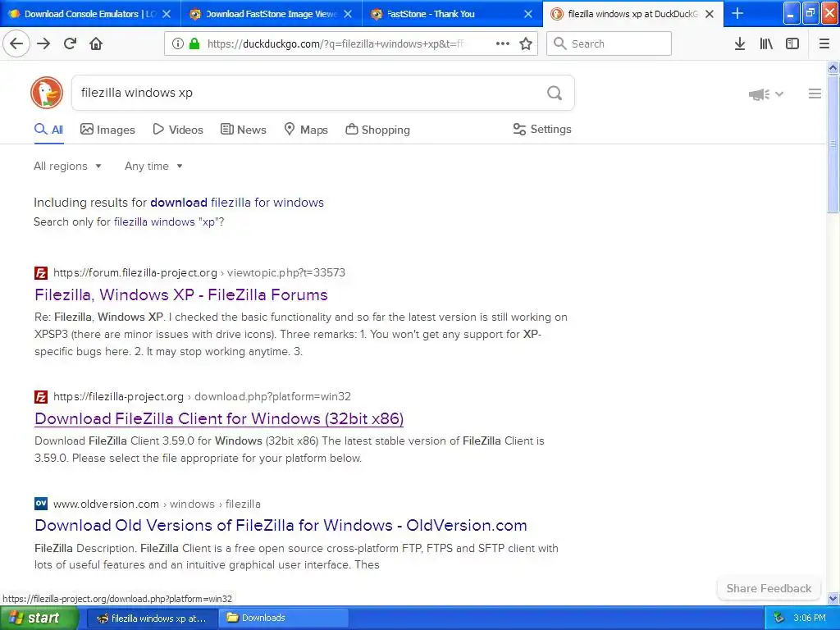Click scrollbar down arrow
Image resolution: width=840 pixels, height=630 pixels.
833,598
